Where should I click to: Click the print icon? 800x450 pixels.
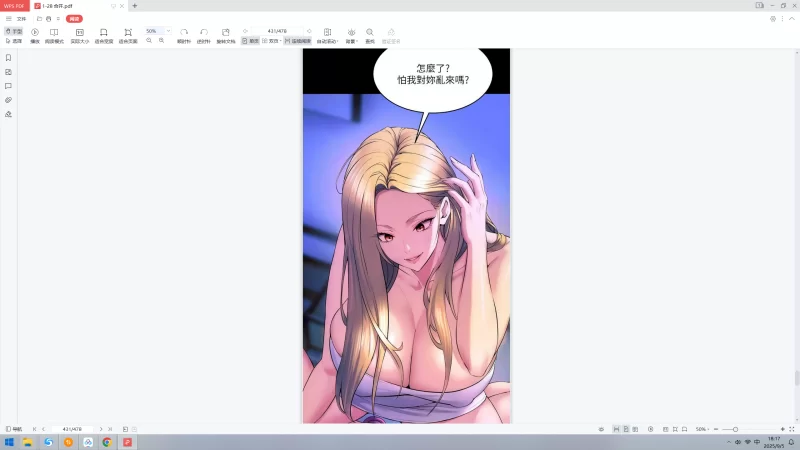(x=48, y=19)
